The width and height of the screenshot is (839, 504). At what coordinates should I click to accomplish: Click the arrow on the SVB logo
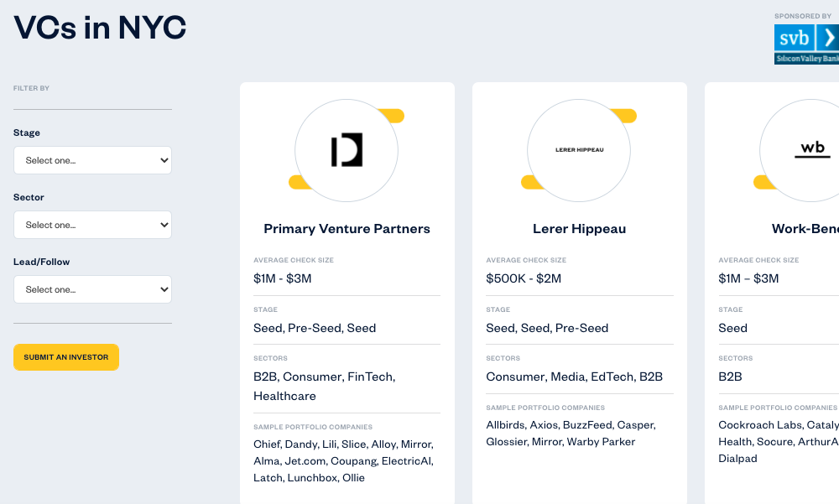pyautogui.click(x=828, y=38)
